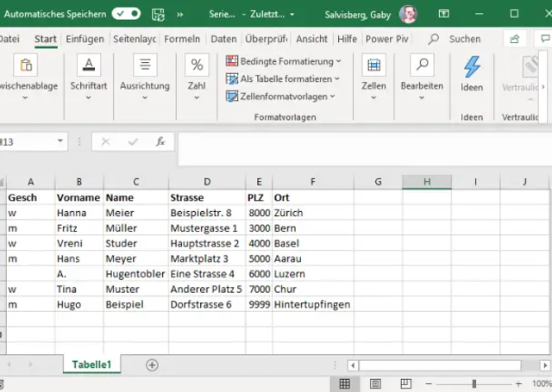The height and width of the screenshot is (392, 552).
Task: Open the file name dropdown arrow
Action: coord(292,15)
